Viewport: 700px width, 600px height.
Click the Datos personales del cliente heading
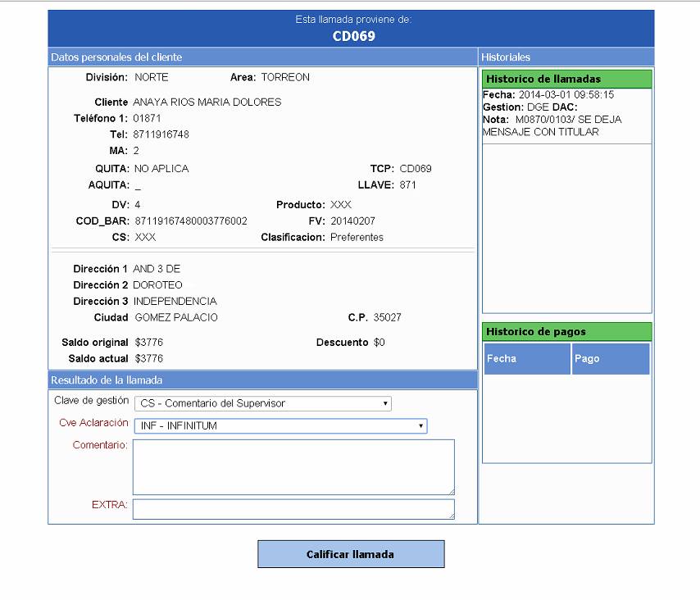pos(116,57)
